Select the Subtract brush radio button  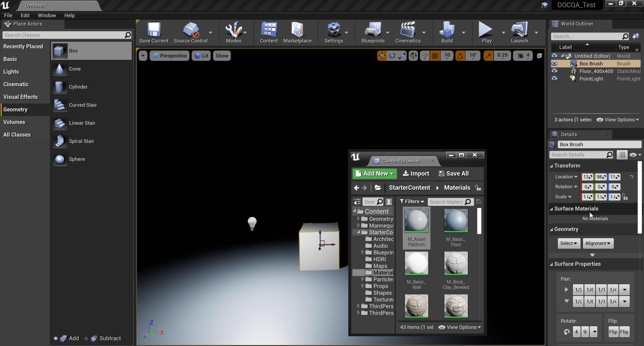pos(86,338)
